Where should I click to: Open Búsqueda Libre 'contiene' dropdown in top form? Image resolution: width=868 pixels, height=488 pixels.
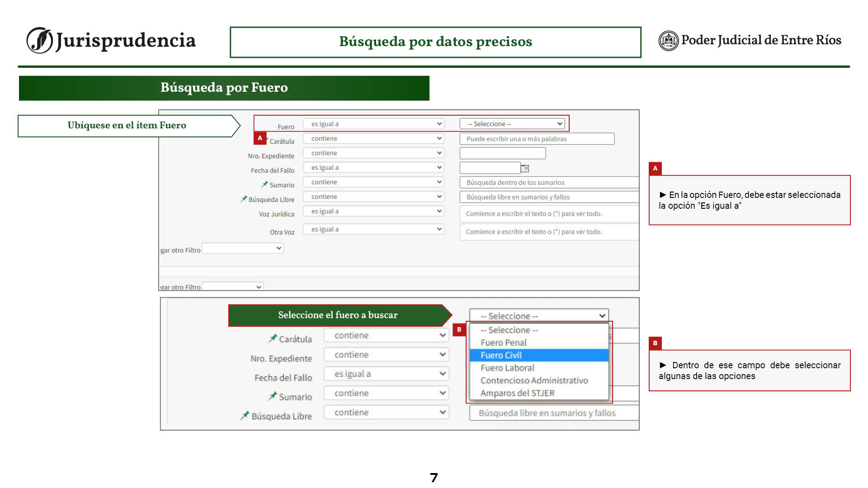coord(373,197)
